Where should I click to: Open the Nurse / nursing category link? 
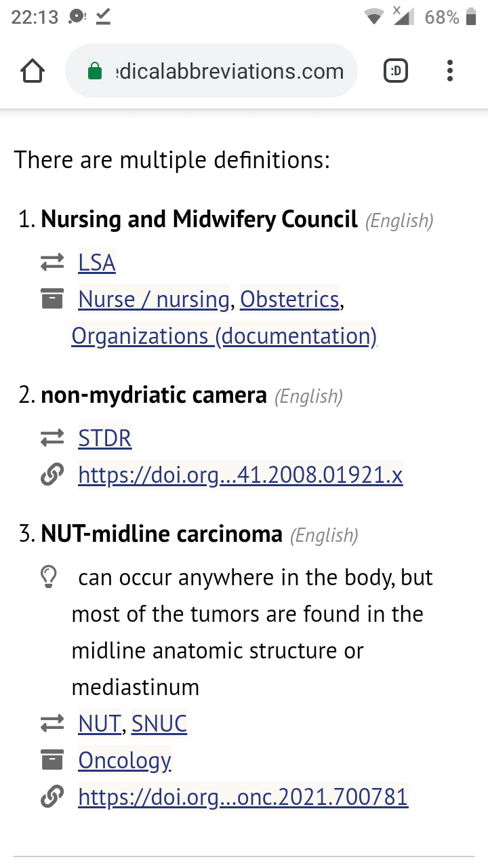click(154, 299)
